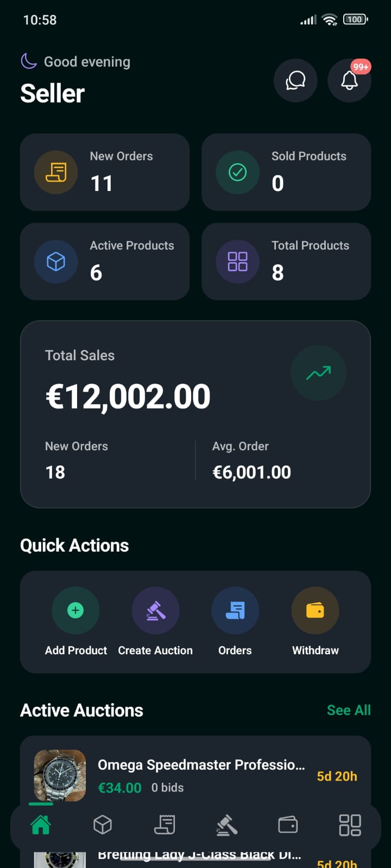Image resolution: width=391 pixels, height=868 pixels.
Task: Tap the Create Auction gavel icon
Action: coord(155,610)
